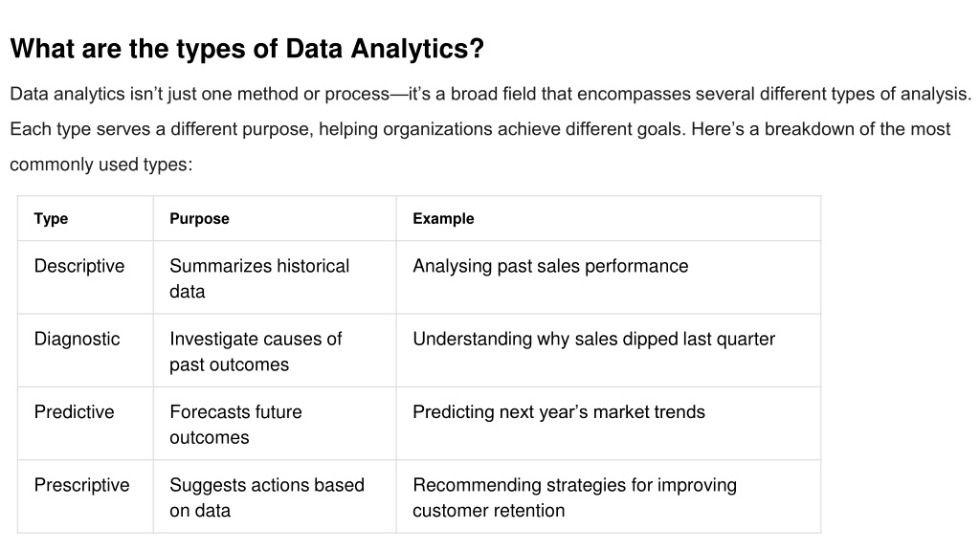Viewport: 980px width, 551px height.
Task: Click the text 'commonly used types:'
Action: point(101,165)
